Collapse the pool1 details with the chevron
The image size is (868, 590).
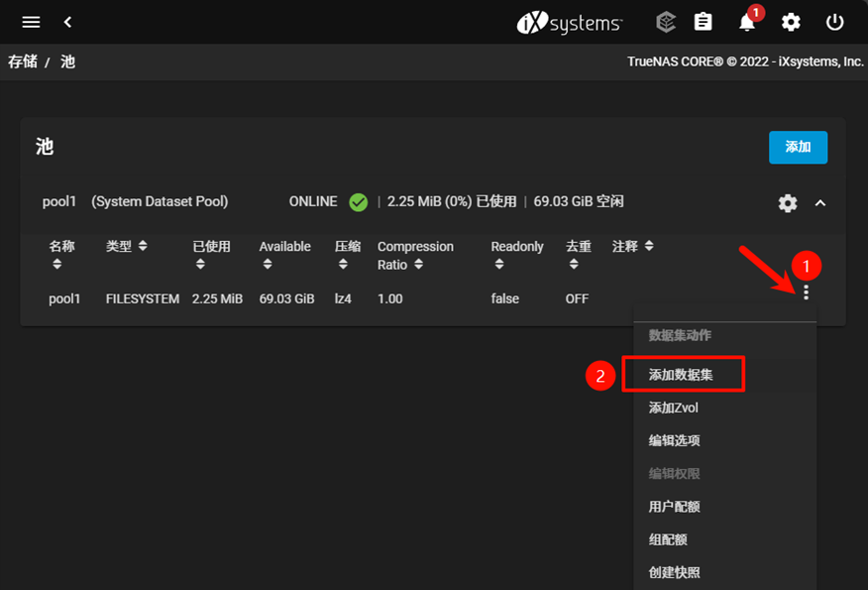click(820, 203)
